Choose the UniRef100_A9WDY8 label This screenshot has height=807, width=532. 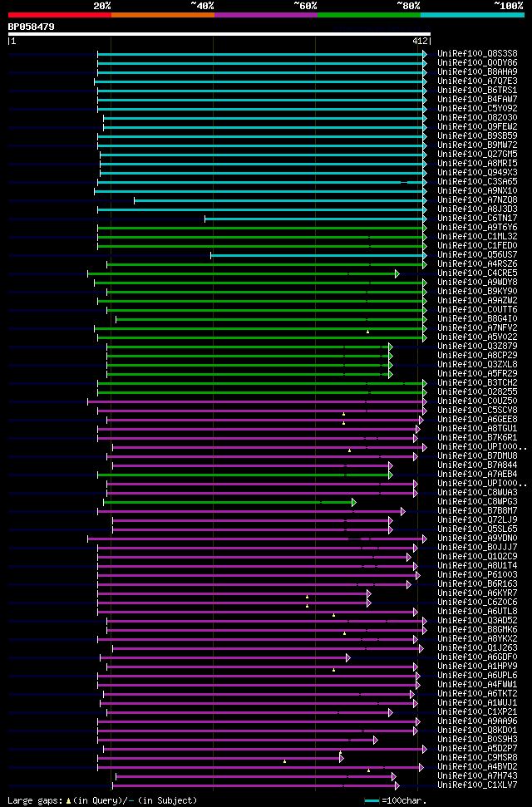pyautogui.click(x=477, y=283)
